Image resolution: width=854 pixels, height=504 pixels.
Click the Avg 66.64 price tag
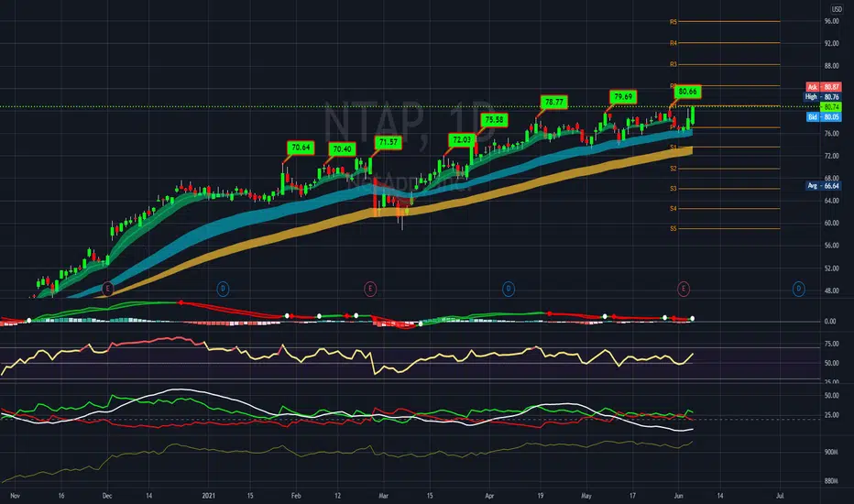click(x=824, y=186)
